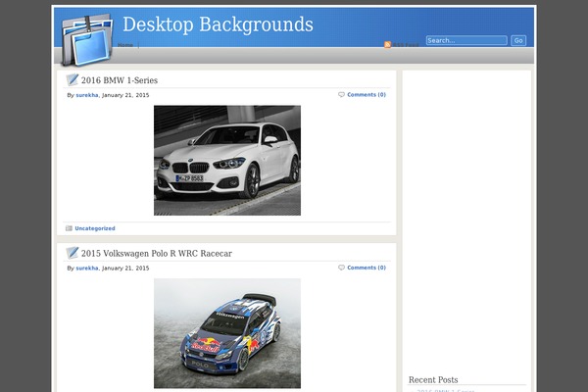Open the Uncategorized category link
The height and width of the screenshot is (392, 588).
coord(95,228)
